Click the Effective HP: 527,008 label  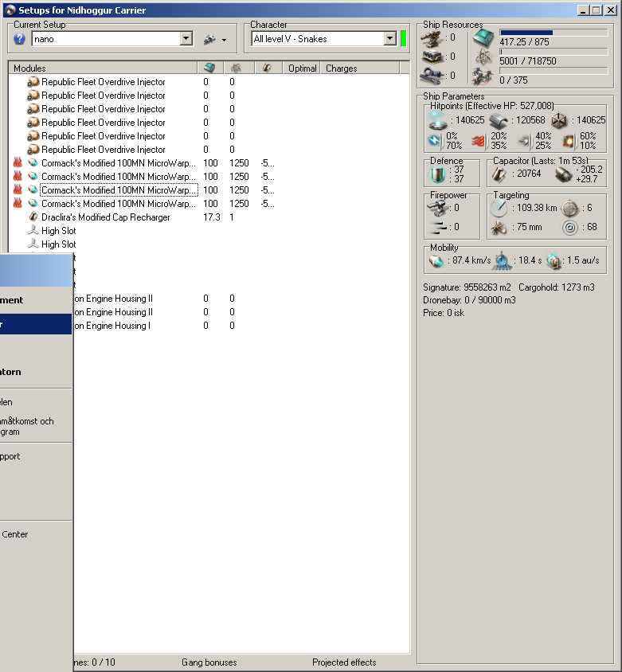point(510,105)
